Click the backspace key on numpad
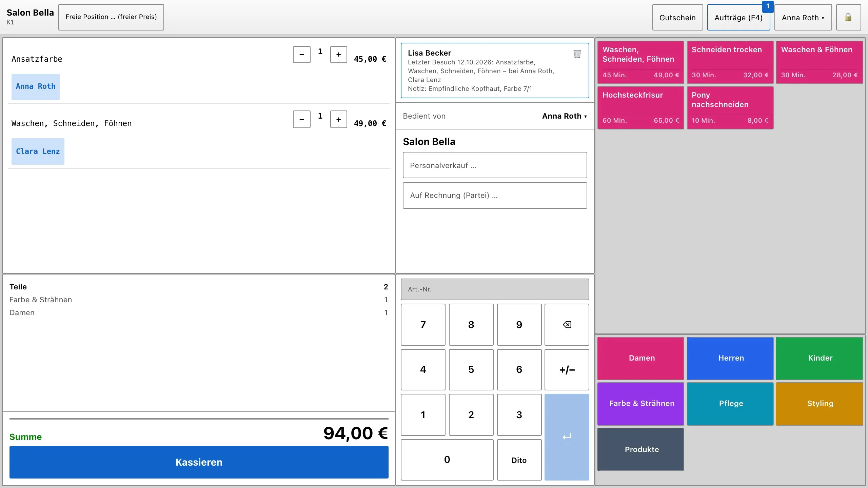The width and height of the screenshot is (868, 488). coord(567,325)
